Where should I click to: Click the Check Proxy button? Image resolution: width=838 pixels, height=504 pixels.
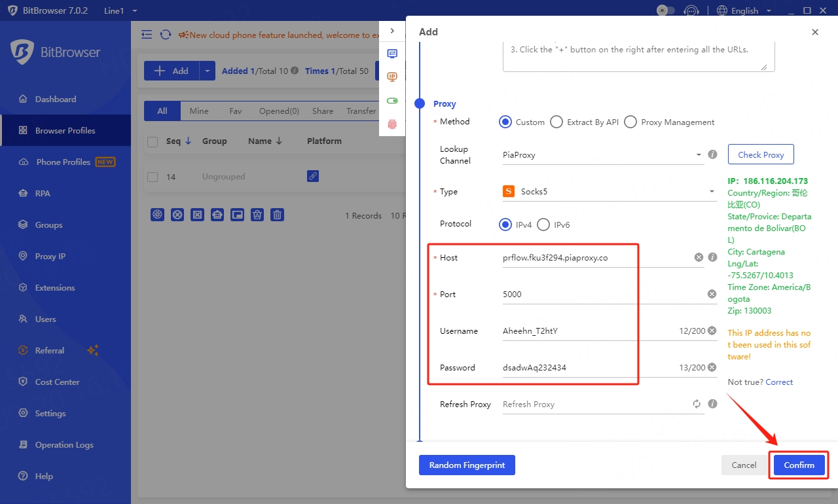click(760, 155)
